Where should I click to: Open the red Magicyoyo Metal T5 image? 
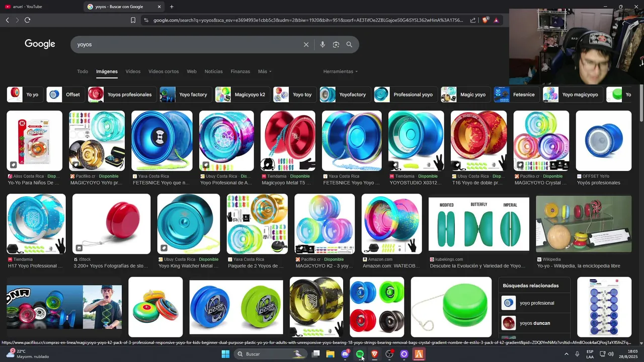pyautogui.click(x=288, y=141)
